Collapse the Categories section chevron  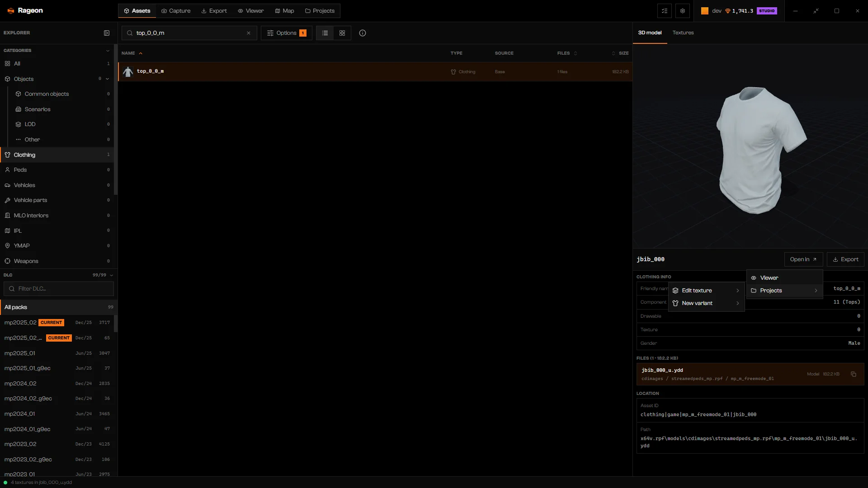108,51
